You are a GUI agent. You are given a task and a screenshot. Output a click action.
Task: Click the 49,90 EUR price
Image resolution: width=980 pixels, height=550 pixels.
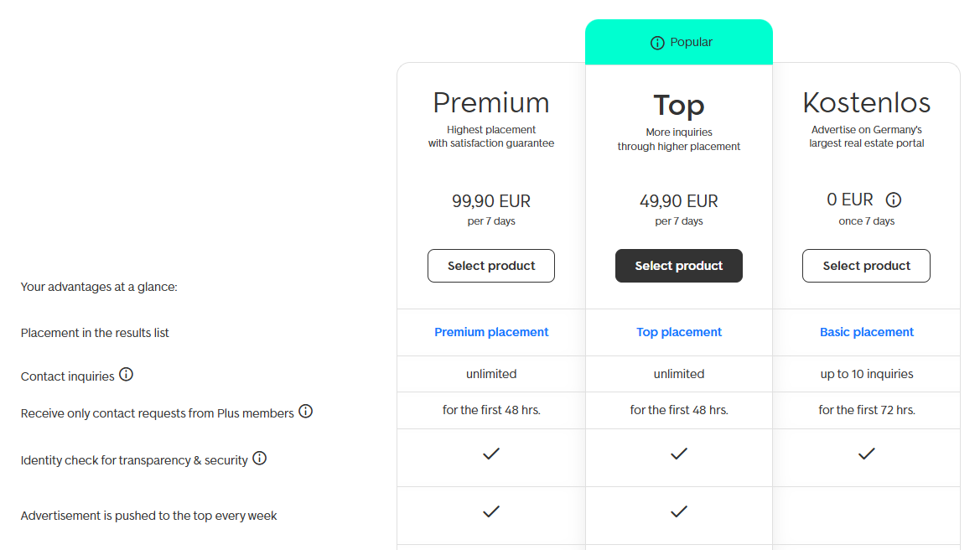tap(679, 201)
